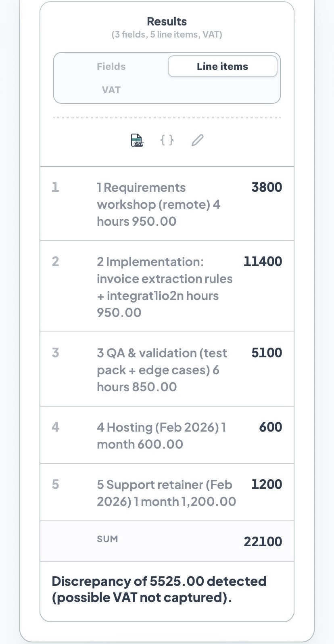The width and height of the screenshot is (334, 644).
Task: Click the discrepancy detected warning message
Action: coord(159,589)
